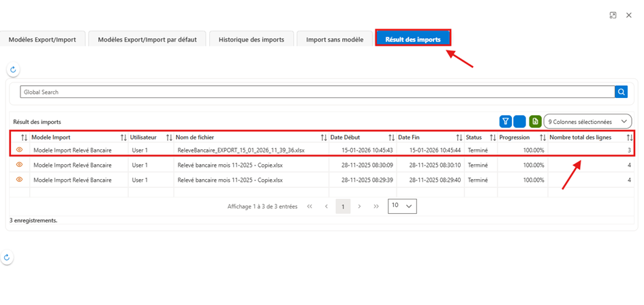The height and width of the screenshot is (305, 644).
Task: Click start date 28-11-2025 08:29:39
Action: pyautogui.click(x=367, y=180)
